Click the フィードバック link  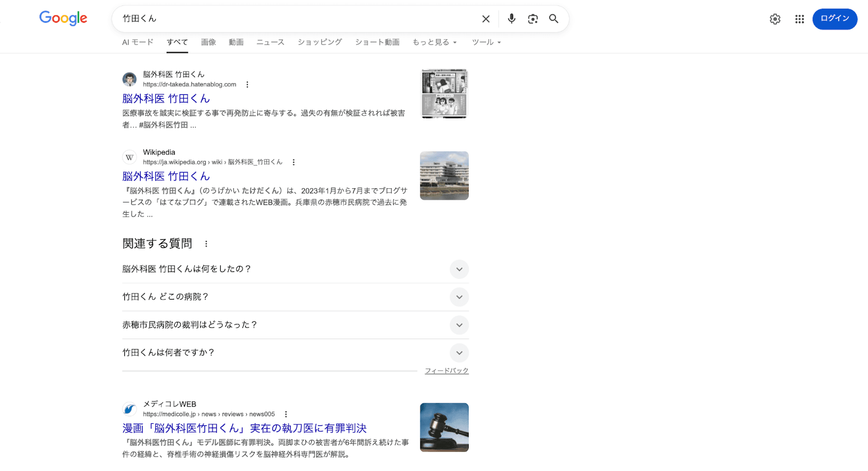pos(446,371)
